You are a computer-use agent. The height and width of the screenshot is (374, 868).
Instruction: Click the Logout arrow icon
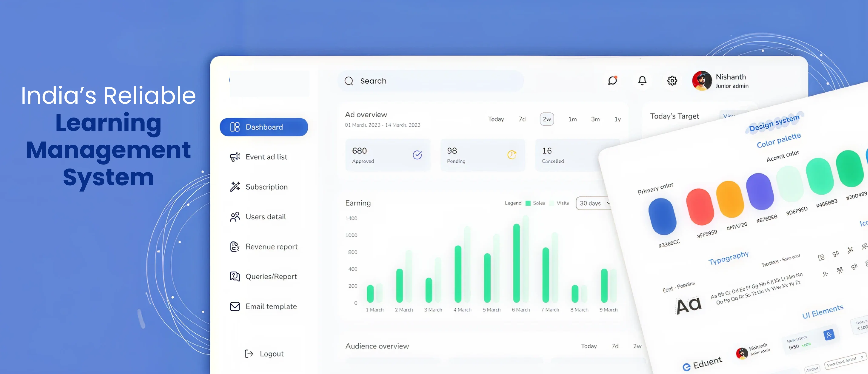click(249, 354)
